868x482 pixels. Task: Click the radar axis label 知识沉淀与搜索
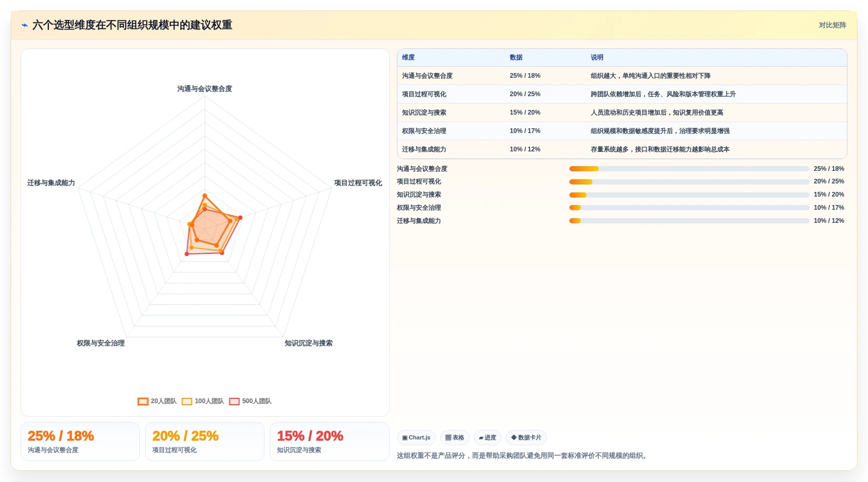click(x=309, y=343)
